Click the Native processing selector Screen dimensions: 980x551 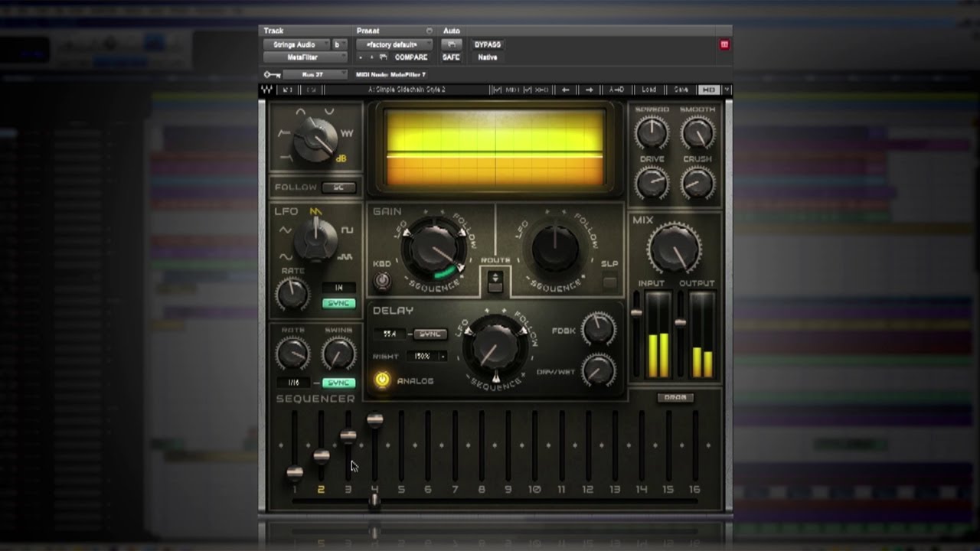point(487,57)
